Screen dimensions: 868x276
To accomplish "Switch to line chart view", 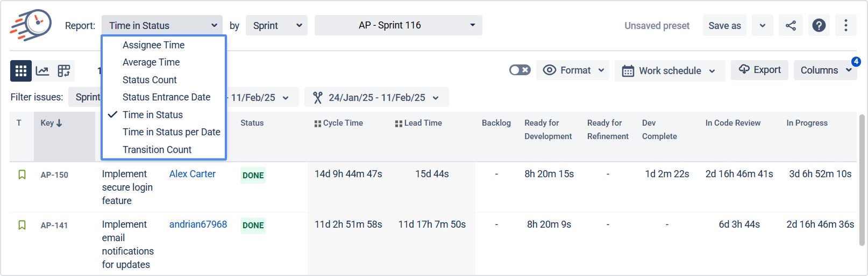I will coord(42,71).
